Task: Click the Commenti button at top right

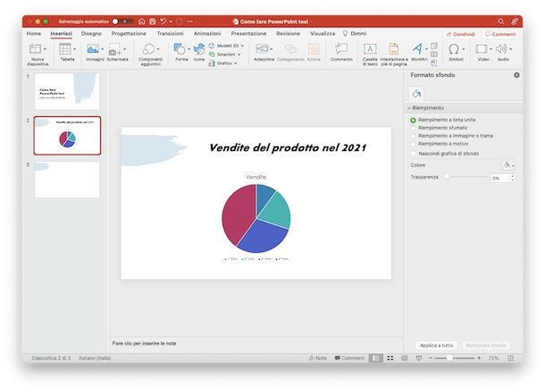Action: click(x=500, y=34)
